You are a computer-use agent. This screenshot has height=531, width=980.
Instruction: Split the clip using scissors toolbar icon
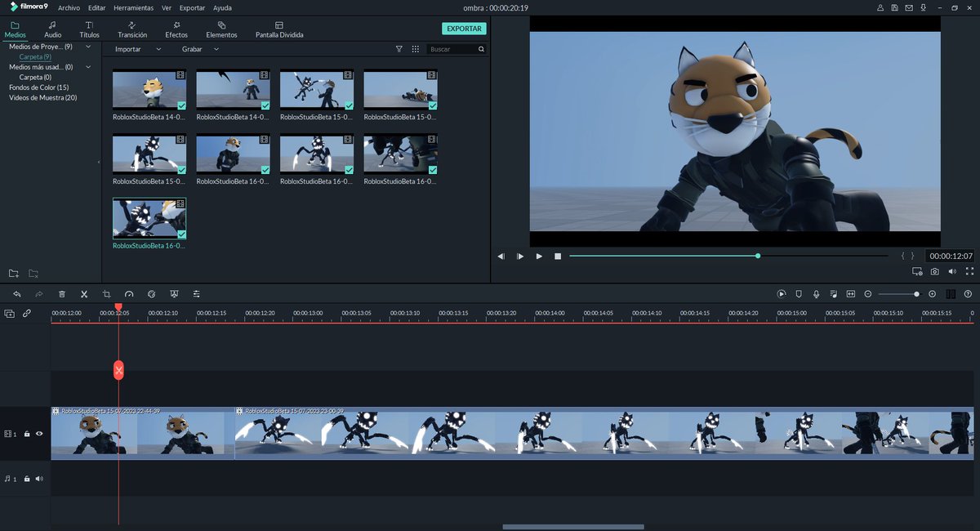84,294
